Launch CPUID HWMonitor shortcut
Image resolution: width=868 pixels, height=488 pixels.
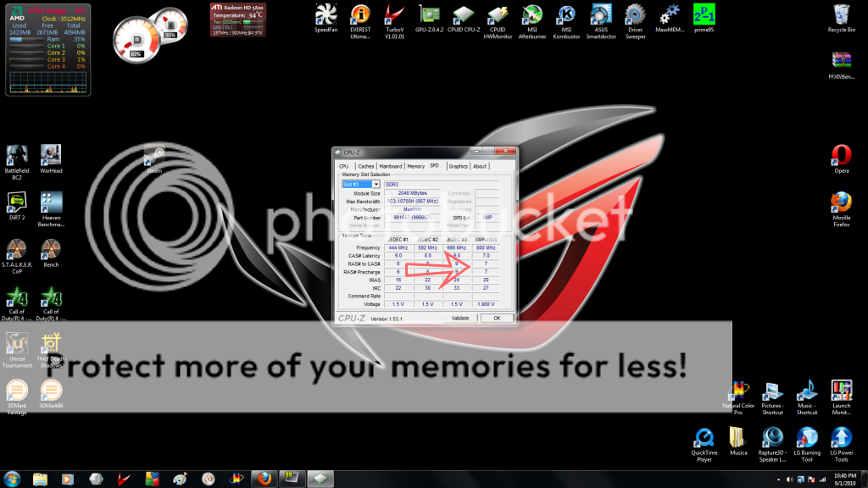(x=498, y=21)
